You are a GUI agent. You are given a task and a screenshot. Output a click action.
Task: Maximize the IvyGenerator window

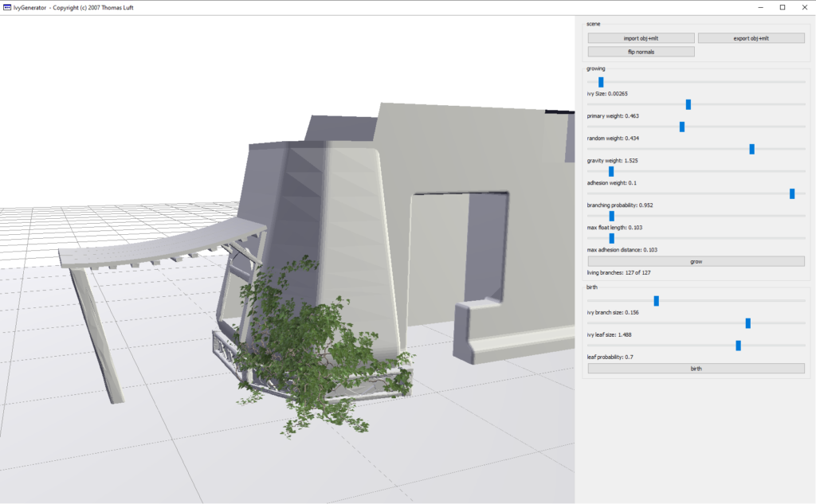(x=782, y=7)
